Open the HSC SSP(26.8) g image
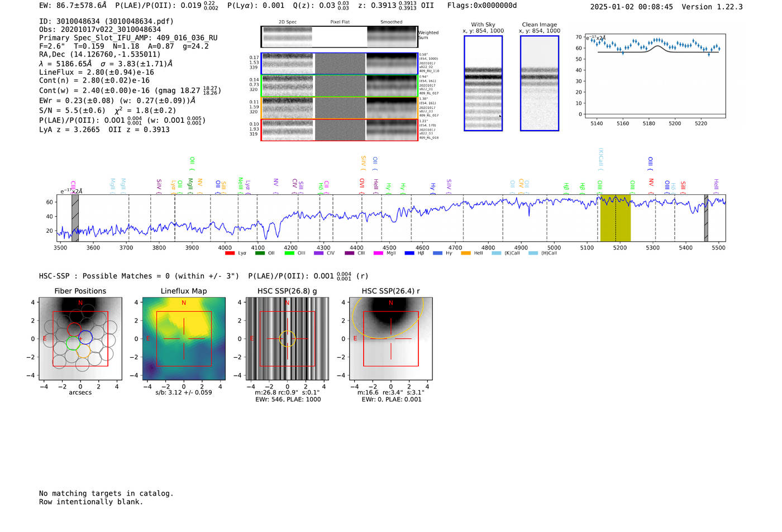The height and width of the screenshot is (532, 782). tap(287, 338)
